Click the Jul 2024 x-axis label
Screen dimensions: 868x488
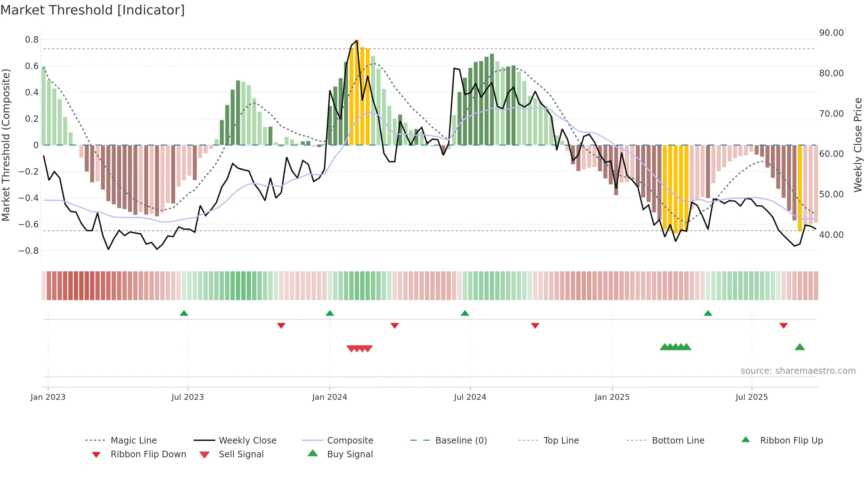(x=470, y=397)
